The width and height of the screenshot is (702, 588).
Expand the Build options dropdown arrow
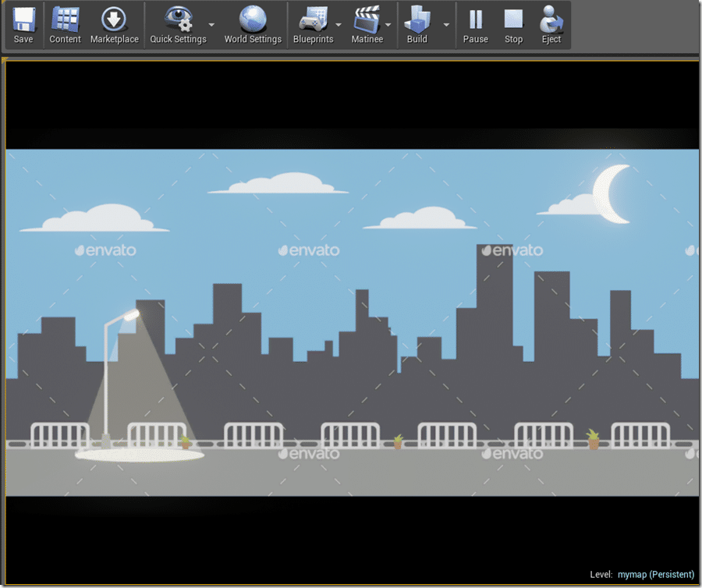tap(446, 25)
